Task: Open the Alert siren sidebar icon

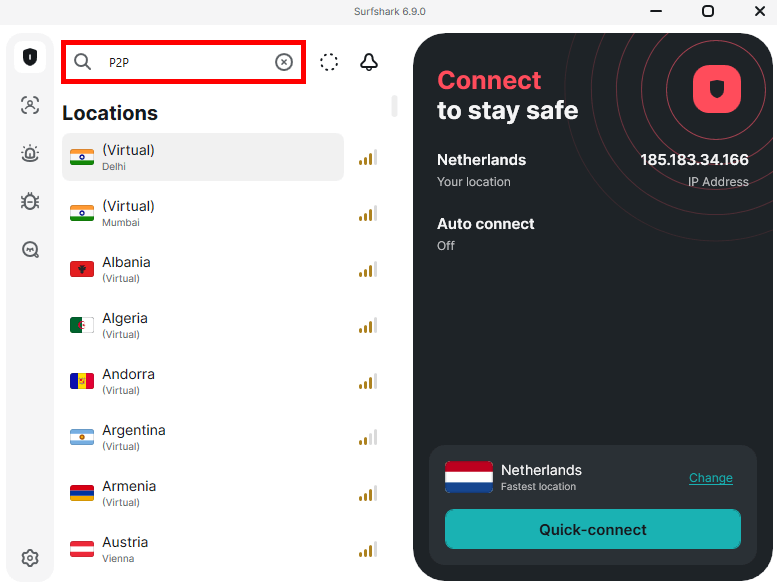Action: click(x=30, y=153)
